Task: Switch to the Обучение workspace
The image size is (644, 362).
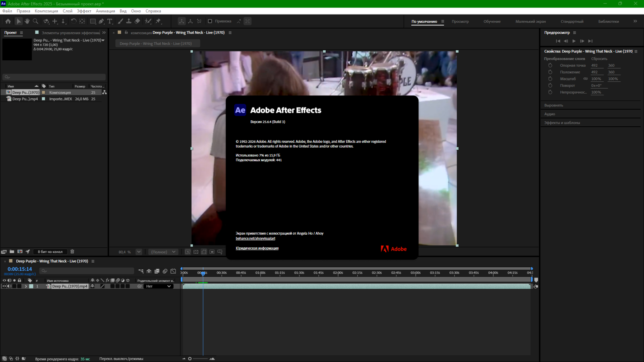Action: [x=492, y=21]
